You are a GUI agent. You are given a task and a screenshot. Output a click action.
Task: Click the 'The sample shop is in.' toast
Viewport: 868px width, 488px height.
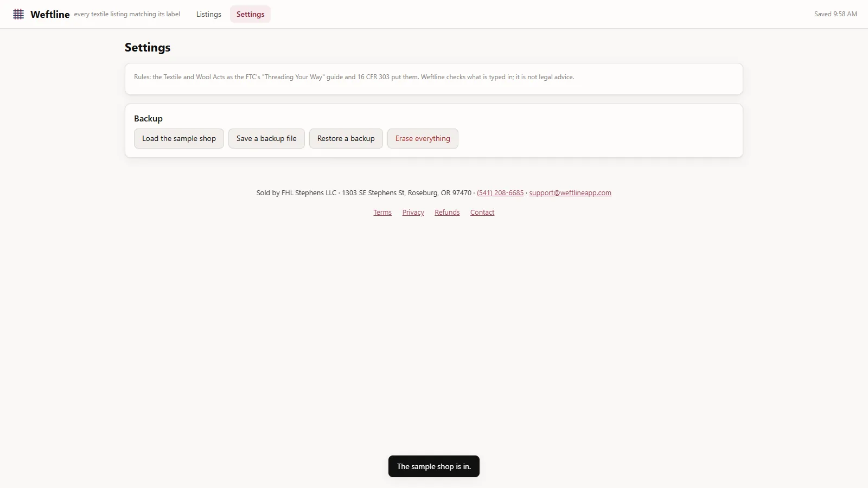(434, 466)
